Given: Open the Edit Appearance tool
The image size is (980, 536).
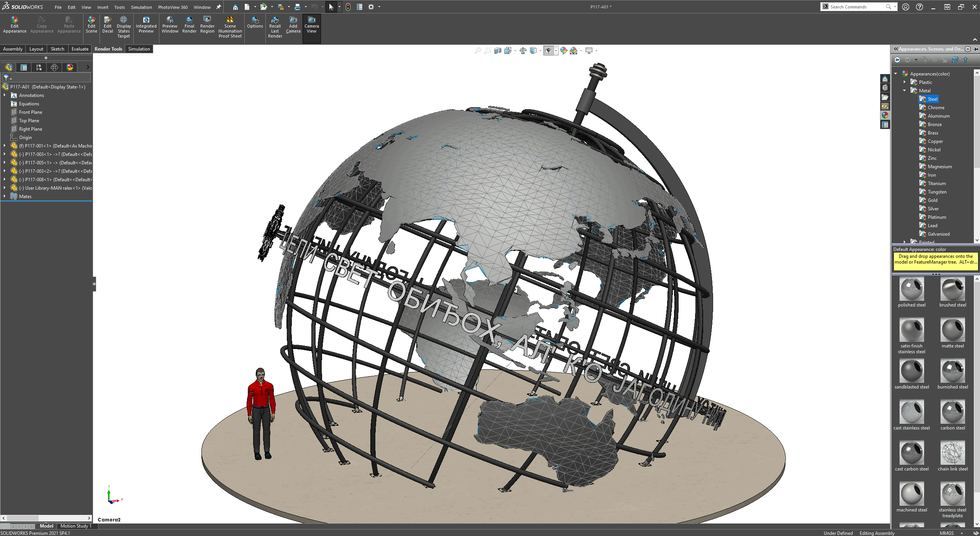Looking at the screenshot, I should coord(15,25).
